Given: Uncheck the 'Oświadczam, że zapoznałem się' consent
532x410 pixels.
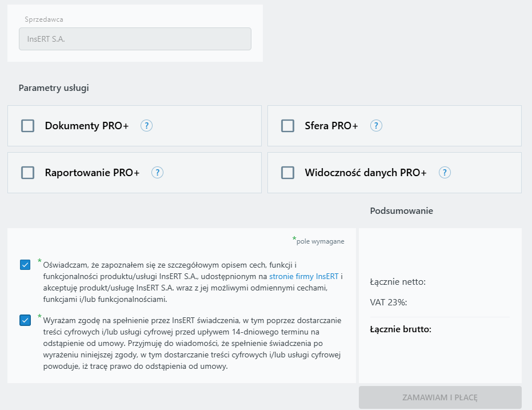Looking at the screenshot, I should click(x=25, y=265).
